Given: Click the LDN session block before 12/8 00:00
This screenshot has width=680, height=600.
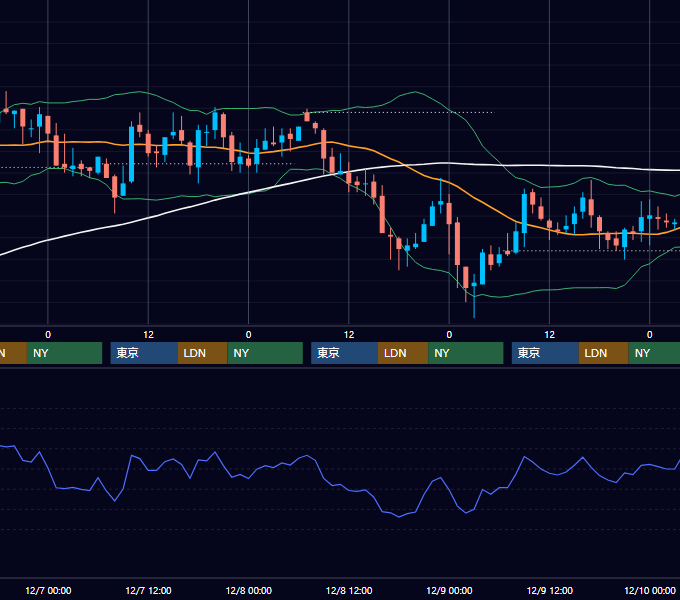Looking at the screenshot, I should [x=203, y=353].
